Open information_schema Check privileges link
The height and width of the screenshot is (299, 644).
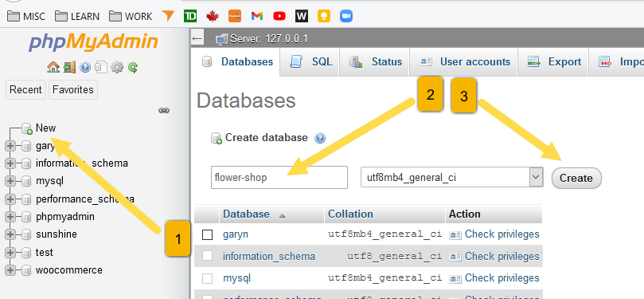(x=502, y=256)
